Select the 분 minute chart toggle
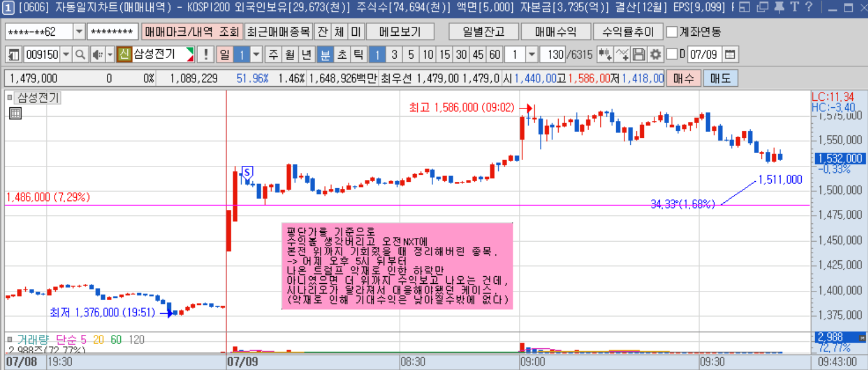The image size is (868, 370). click(325, 55)
